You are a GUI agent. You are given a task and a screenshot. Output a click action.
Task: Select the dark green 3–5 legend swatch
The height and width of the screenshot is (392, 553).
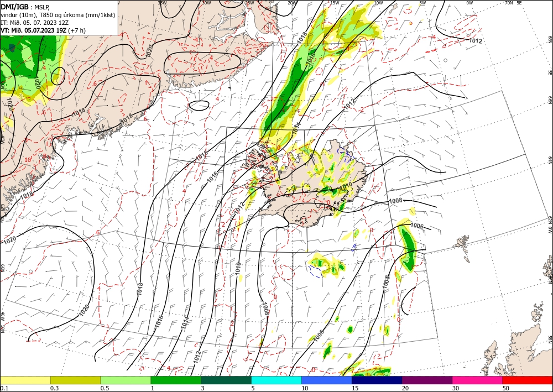(226, 380)
